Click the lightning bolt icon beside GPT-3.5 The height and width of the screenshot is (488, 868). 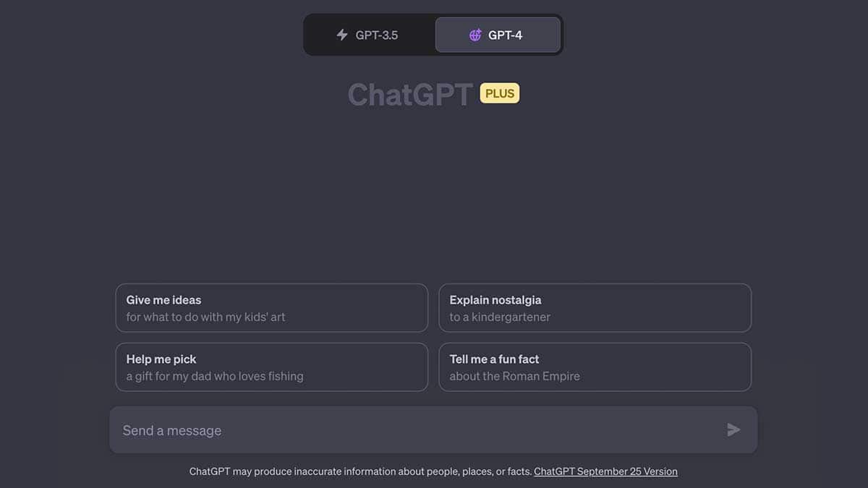tap(342, 35)
